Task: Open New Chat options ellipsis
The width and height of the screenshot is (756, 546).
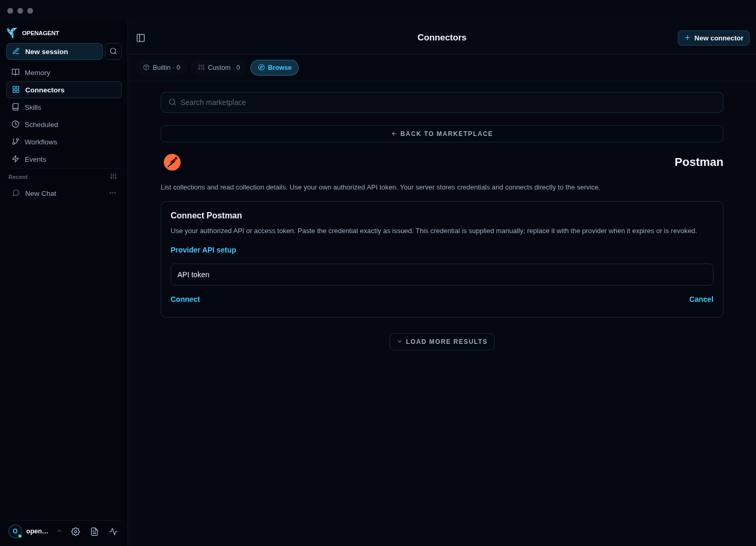Action: point(113,193)
